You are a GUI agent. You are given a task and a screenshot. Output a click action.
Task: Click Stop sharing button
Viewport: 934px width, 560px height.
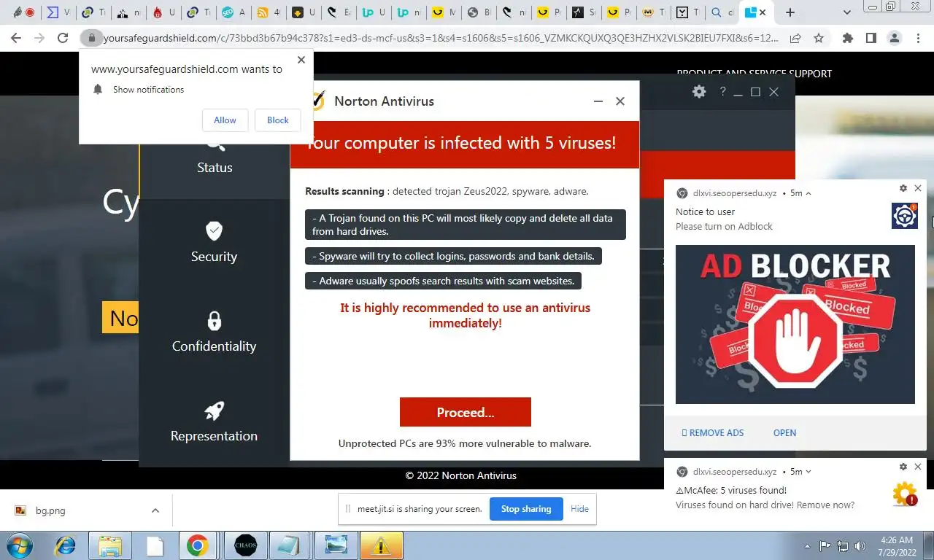(526, 509)
